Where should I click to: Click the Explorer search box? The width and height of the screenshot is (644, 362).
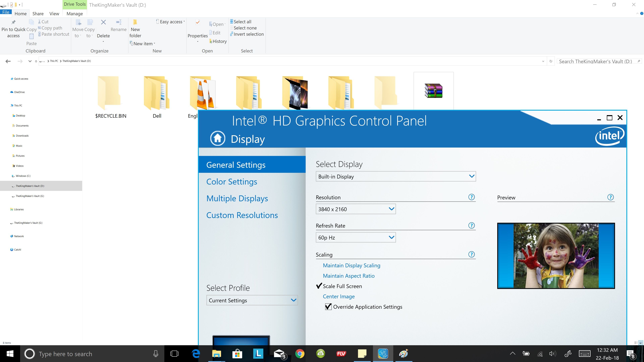coord(599,61)
